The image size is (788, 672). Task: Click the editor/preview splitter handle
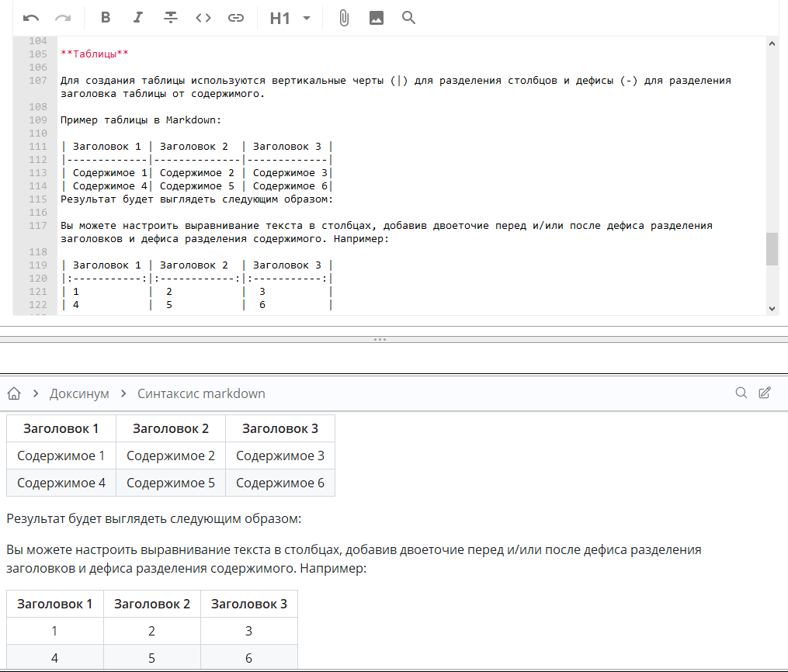point(380,339)
